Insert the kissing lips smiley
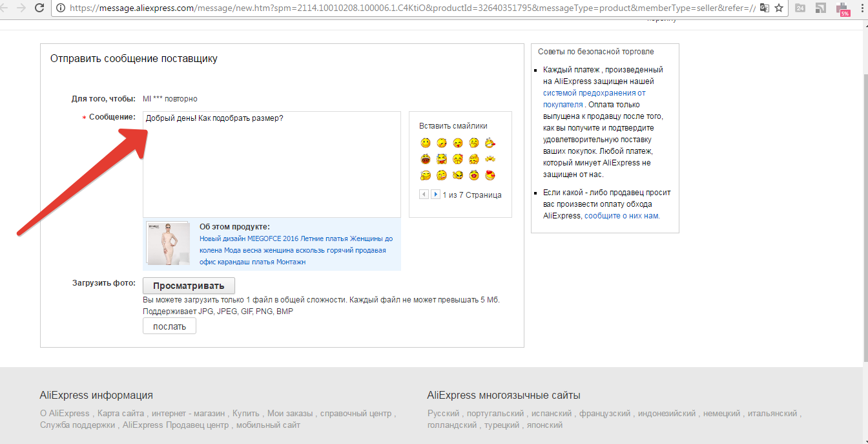The width and height of the screenshot is (868, 444). 475,175
